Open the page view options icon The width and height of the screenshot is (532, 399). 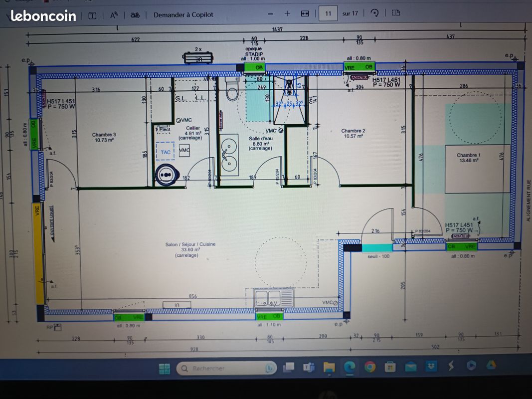tap(396, 13)
